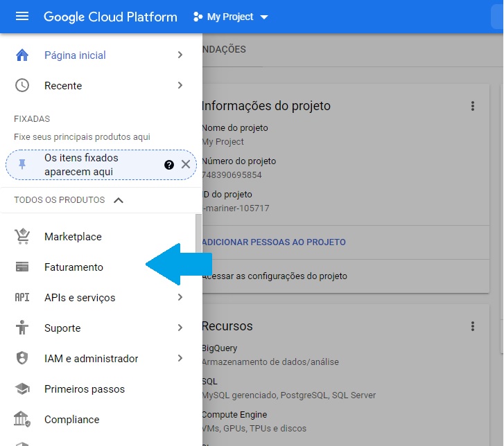Viewport: 504px width, 446px height.
Task: Open the My Project selector dropdown
Action: click(x=230, y=17)
